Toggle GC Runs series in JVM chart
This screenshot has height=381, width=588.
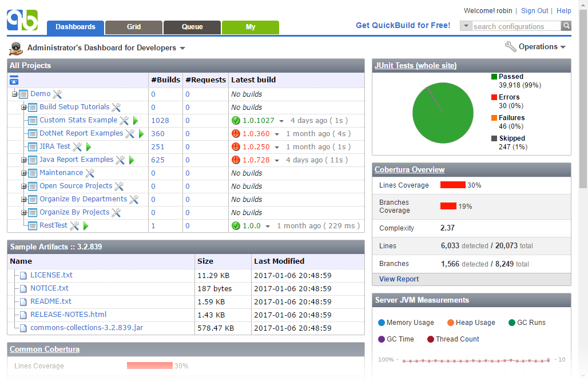pos(527,323)
